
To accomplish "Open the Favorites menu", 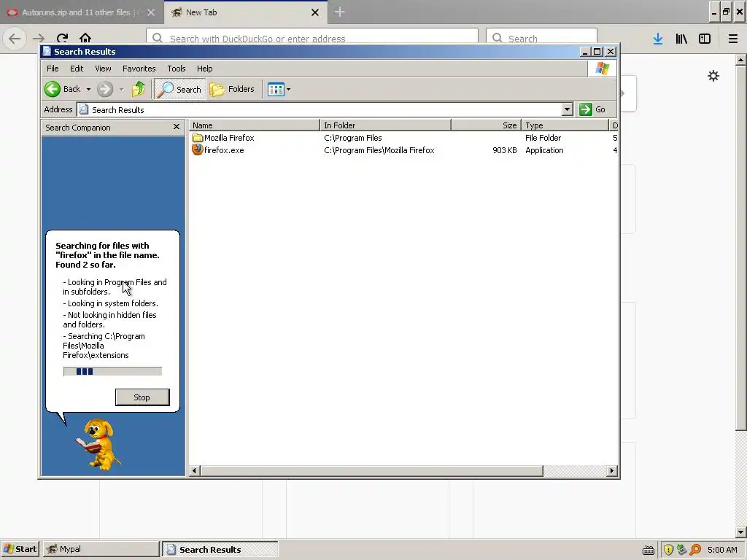I will click(x=139, y=69).
